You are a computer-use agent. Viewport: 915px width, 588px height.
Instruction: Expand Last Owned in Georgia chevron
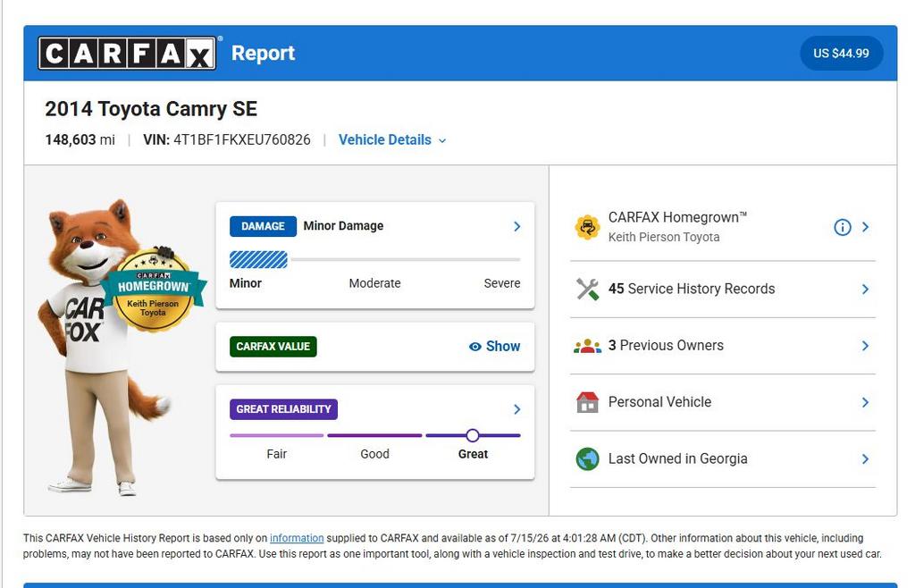point(865,459)
